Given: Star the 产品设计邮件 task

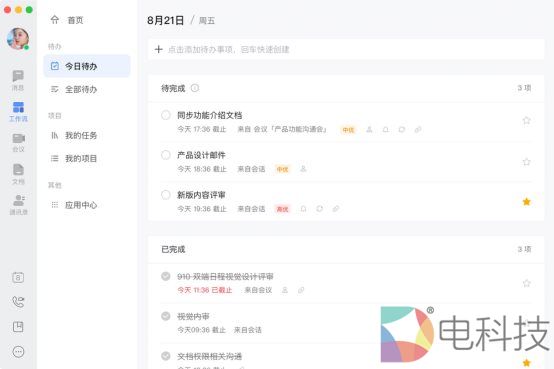Looking at the screenshot, I should 526,162.
